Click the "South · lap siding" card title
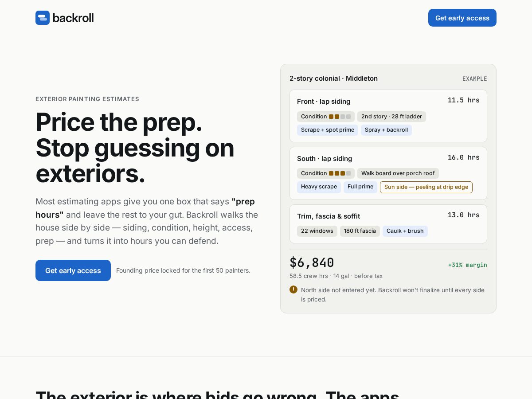The height and width of the screenshot is (399, 532). (325, 159)
